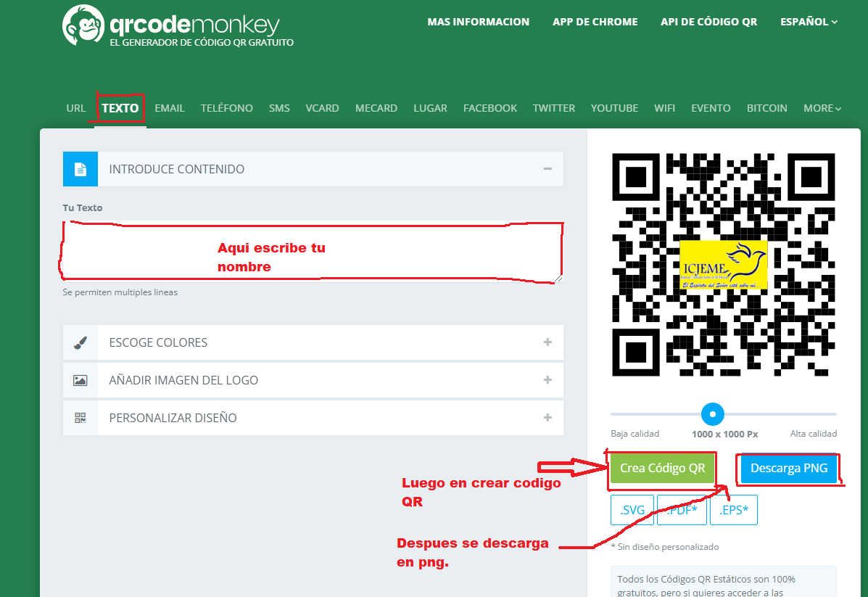Click the Sin diseño personalizado note
Screen dimensions: 868x597
click(665, 547)
